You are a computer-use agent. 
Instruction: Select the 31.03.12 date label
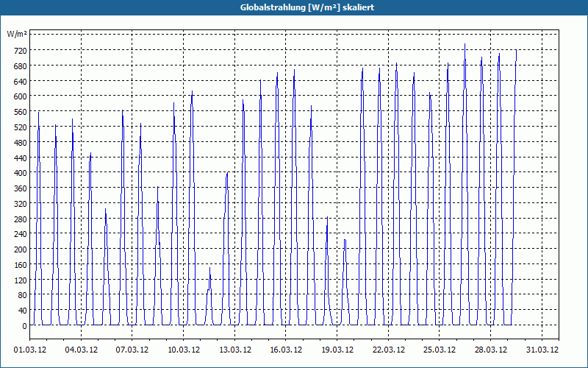coord(542,350)
